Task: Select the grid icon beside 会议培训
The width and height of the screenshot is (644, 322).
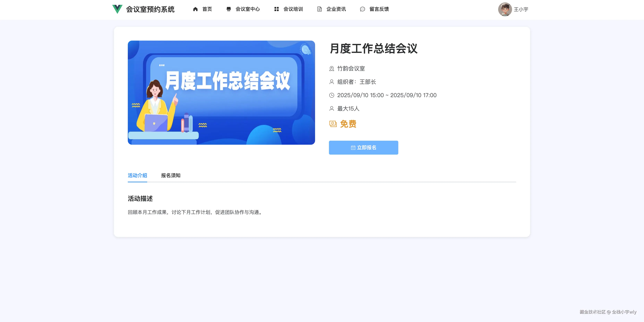Action: point(277,9)
